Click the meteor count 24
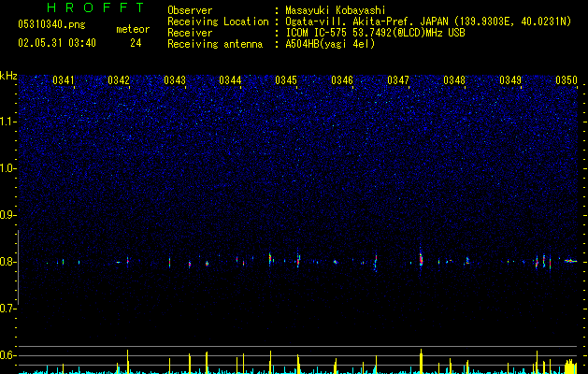The width and height of the screenshot is (588, 374). point(136,43)
